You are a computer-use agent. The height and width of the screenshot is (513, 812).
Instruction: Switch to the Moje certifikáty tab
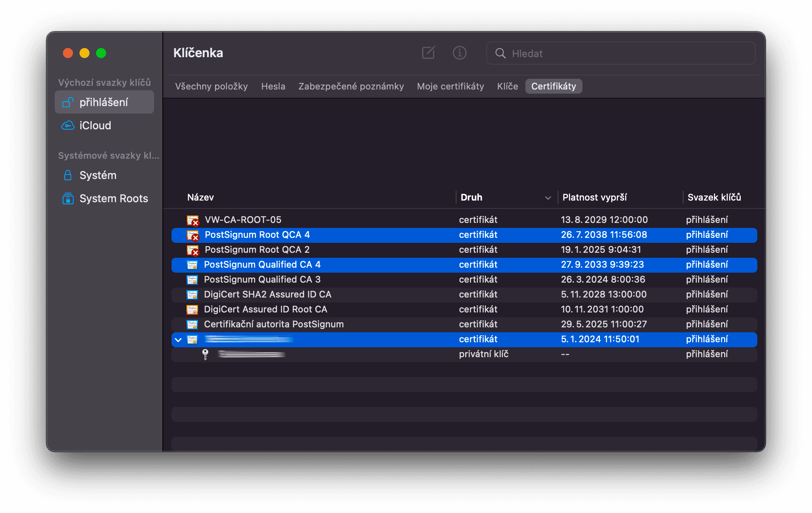[x=450, y=86]
